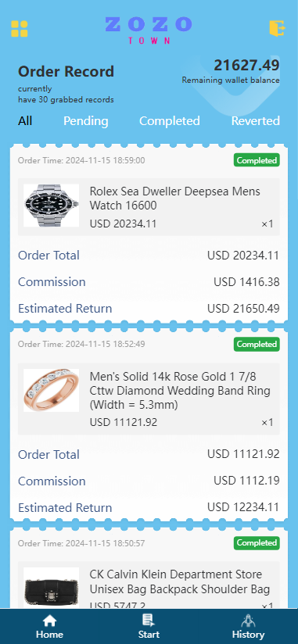Viewport: 298px width, 644px height.
Task: Click Men's Solid 14k Rose Gold title
Action: pos(180,390)
